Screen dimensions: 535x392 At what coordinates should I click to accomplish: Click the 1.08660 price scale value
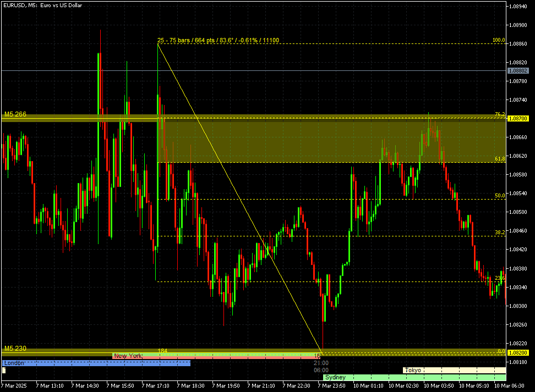[x=518, y=137]
